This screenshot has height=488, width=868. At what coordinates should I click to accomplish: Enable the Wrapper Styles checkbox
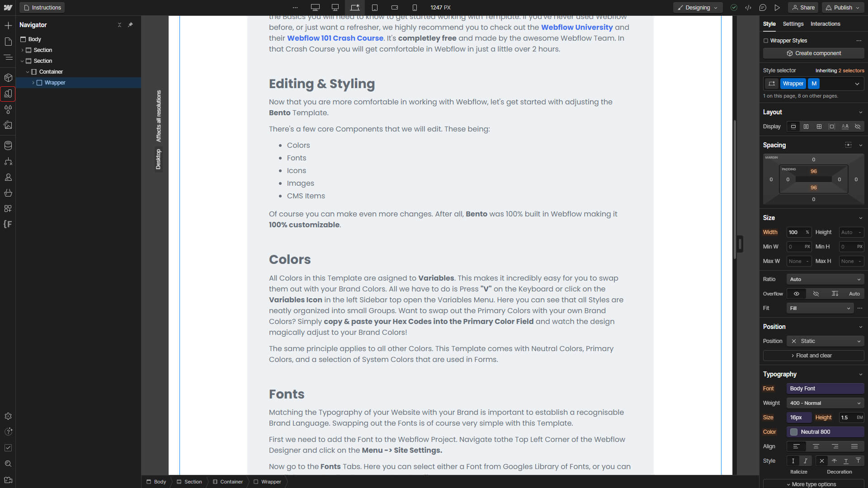coord(767,40)
